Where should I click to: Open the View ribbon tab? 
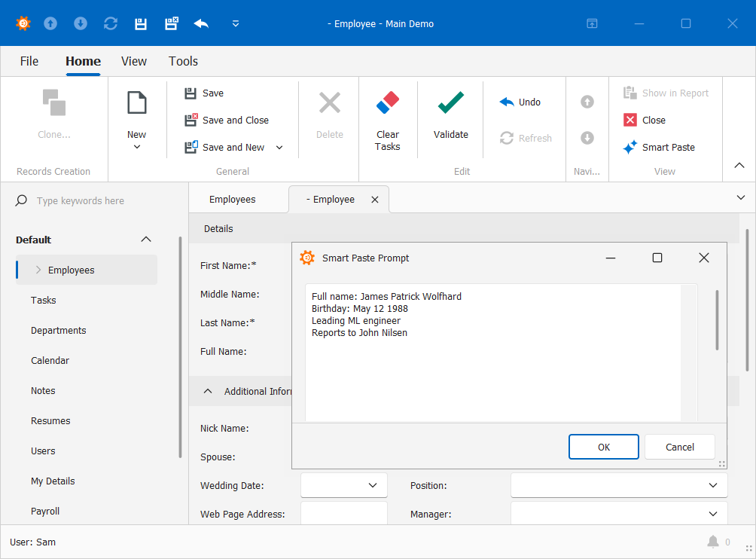tap(133, 61)
